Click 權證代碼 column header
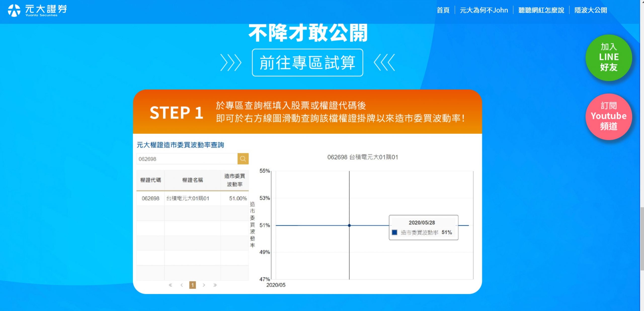 150,180
